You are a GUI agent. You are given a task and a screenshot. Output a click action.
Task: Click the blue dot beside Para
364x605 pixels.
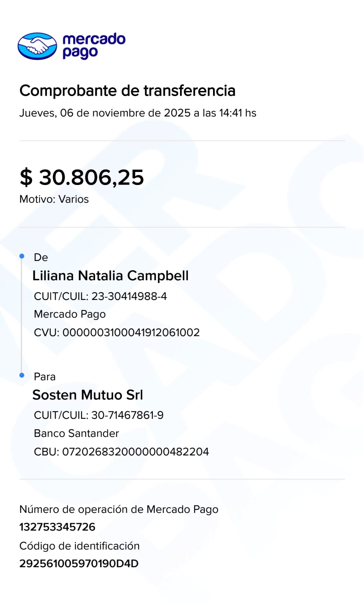pyautogui.click(x=22, y=376)
